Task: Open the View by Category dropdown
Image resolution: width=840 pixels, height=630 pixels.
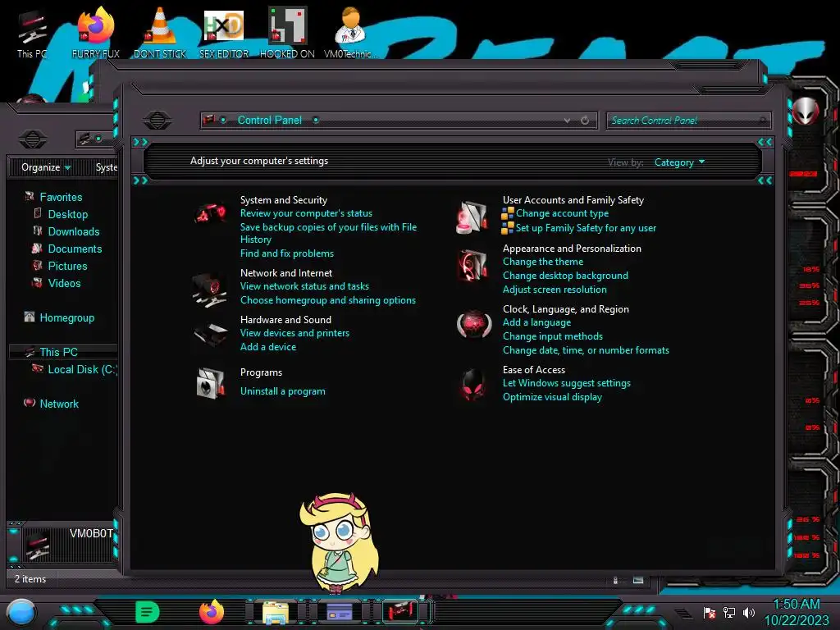Action: tap(679, 162)
